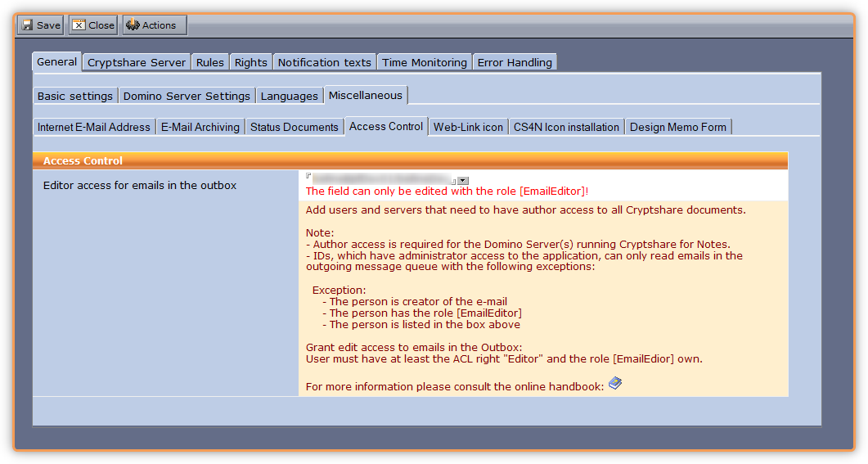
Task: Click the red EmailEditor role warning text
Action: 447,191
